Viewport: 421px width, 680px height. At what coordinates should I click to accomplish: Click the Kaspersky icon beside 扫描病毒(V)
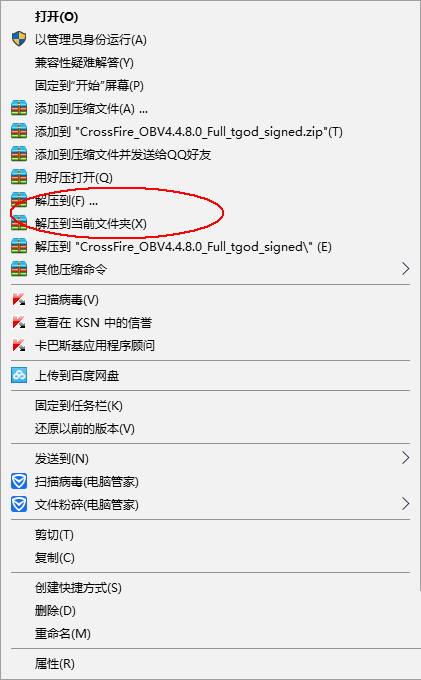pos(19,299)
